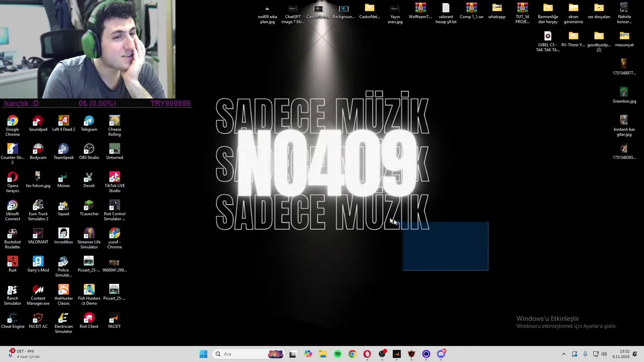This screenshot has width=644, height=362.
Task: Open the Barmenliğe dair herşey folder
Action: [x=548, y=14]
